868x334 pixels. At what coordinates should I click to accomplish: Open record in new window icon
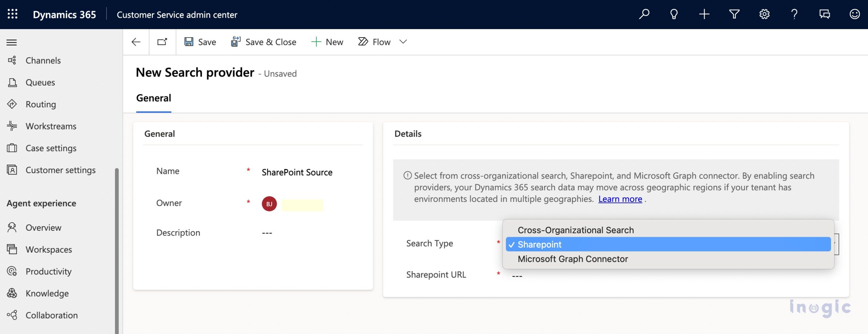162,42
